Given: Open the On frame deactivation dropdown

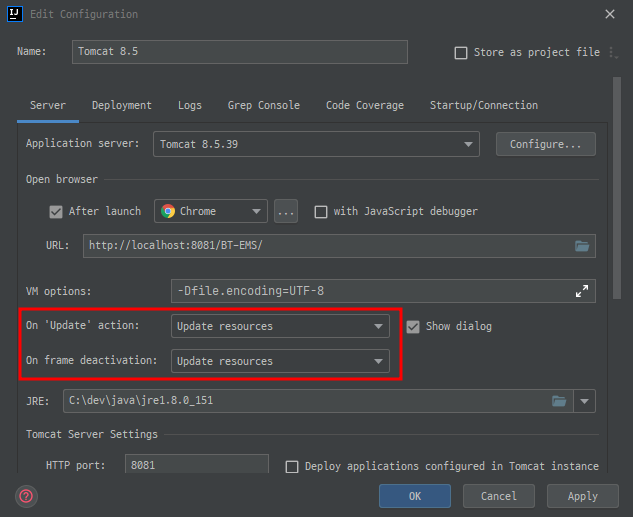Looking at the screenshot, I should point(280,361).
